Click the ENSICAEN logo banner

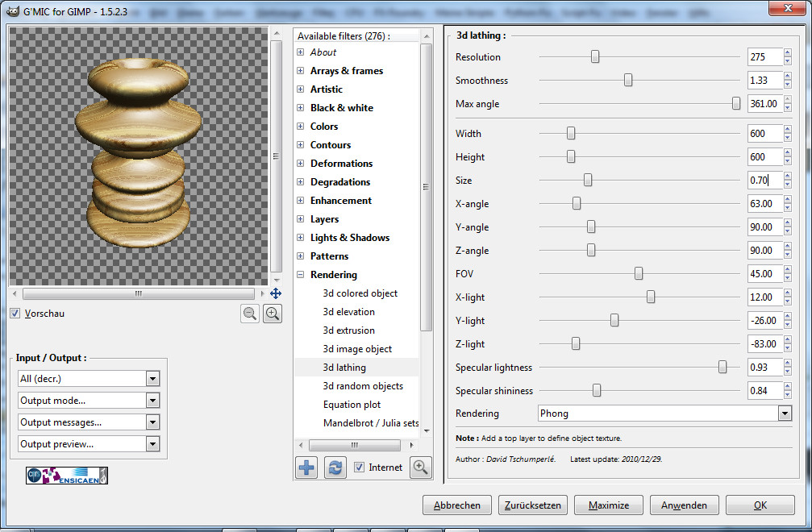coord(67,476)
